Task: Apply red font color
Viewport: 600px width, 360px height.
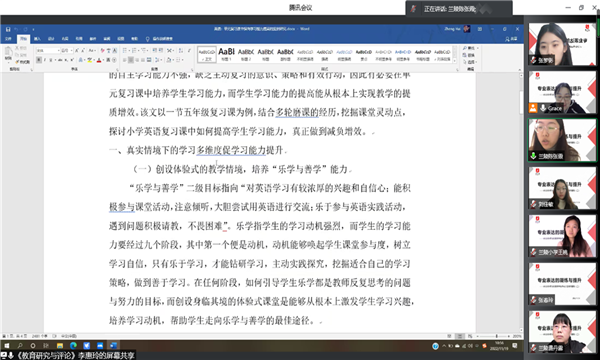Action: pos(99,60)
